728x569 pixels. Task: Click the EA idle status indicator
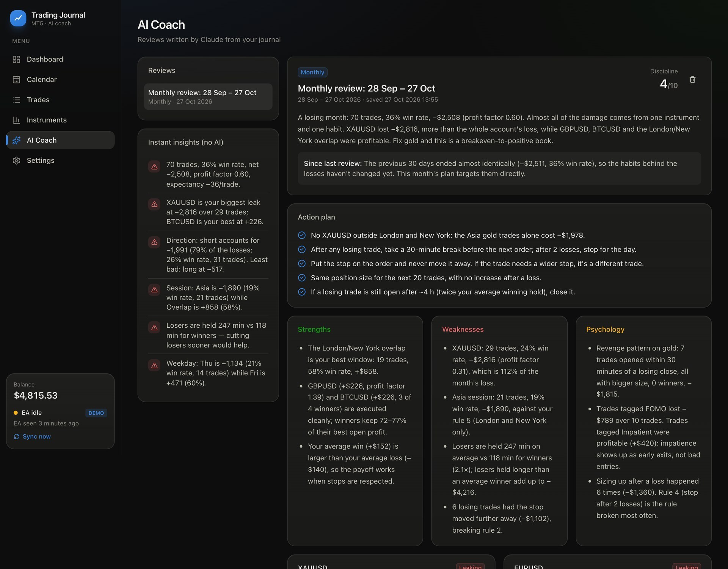(28, 413)
